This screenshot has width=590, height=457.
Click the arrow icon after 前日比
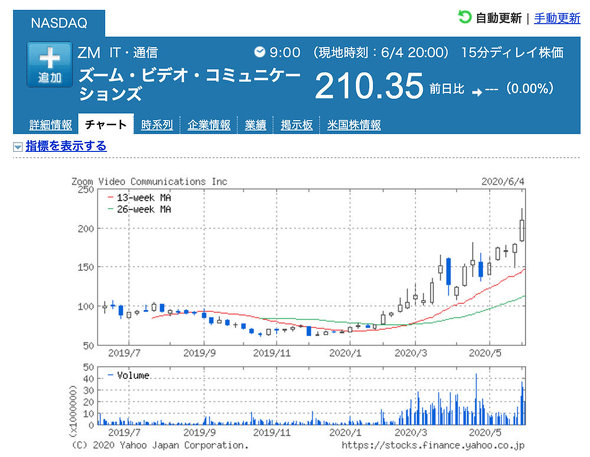click(x=477, y=92)
